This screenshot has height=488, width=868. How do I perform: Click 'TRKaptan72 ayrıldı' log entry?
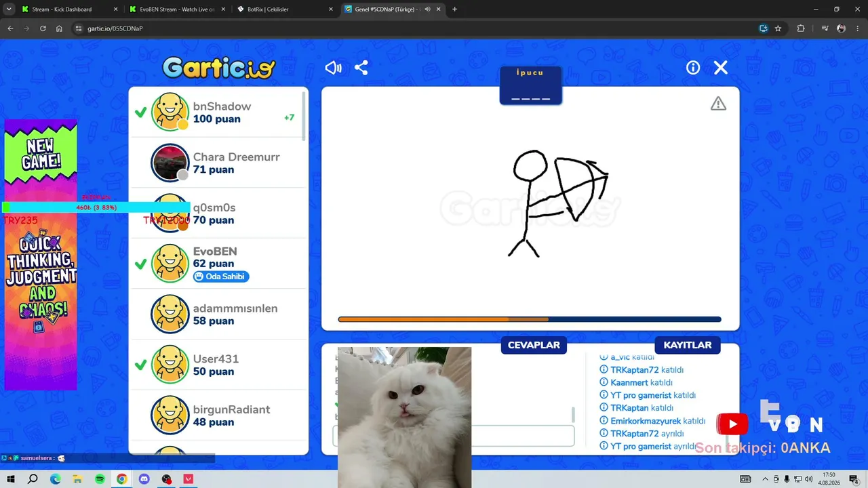[642, 434]
